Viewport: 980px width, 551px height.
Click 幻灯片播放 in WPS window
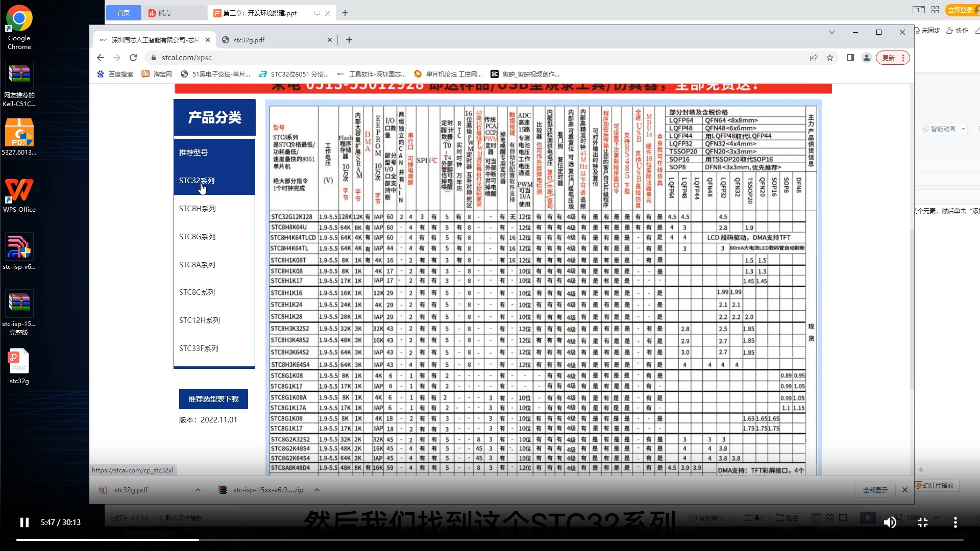[935, 486]
